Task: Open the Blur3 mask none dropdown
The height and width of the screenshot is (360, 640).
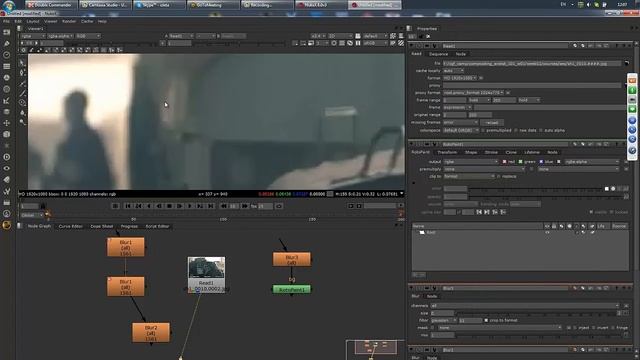Action: (x=500, y=328)
